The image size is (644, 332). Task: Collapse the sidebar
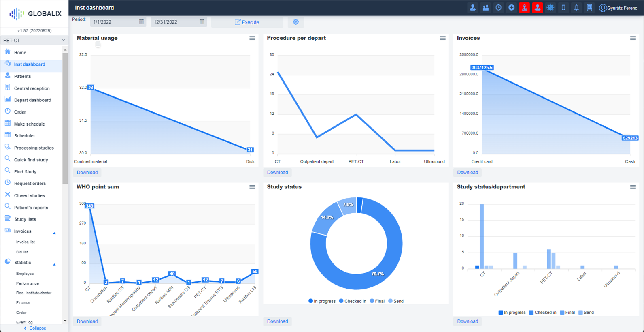(34, 328)
